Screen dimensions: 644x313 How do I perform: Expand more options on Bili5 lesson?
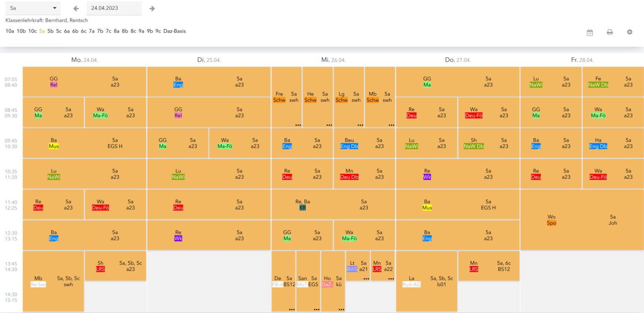(366, 279)
